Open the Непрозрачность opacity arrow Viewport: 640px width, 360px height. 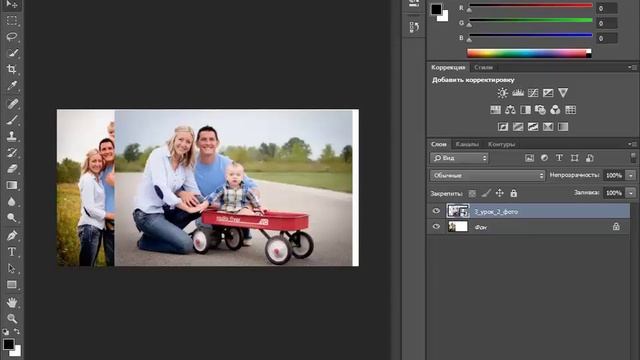631,176
